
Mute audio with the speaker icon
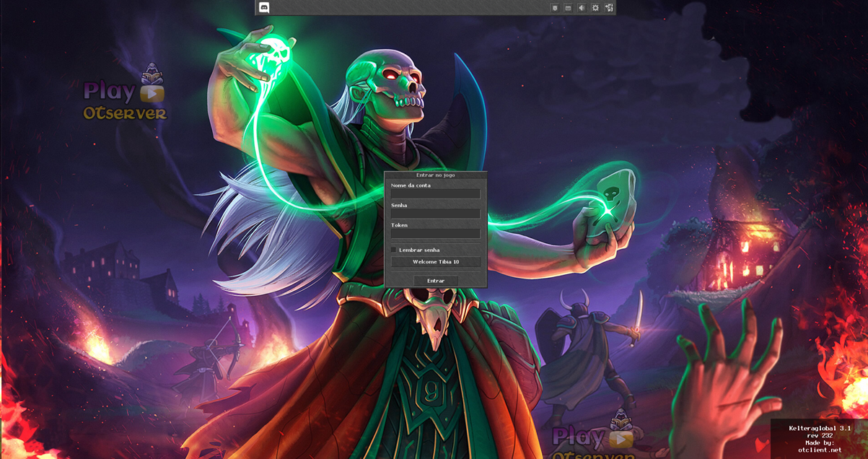[582, 8]
